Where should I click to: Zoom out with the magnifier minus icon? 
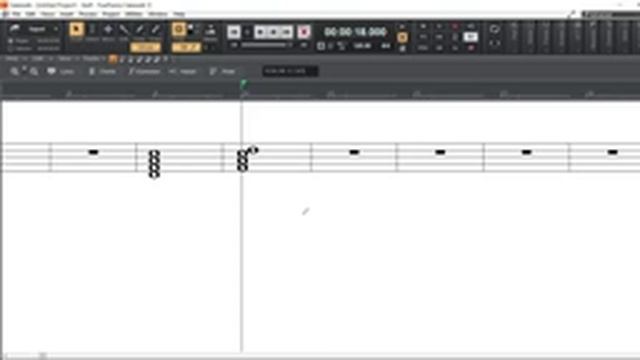tap(34, 71)
